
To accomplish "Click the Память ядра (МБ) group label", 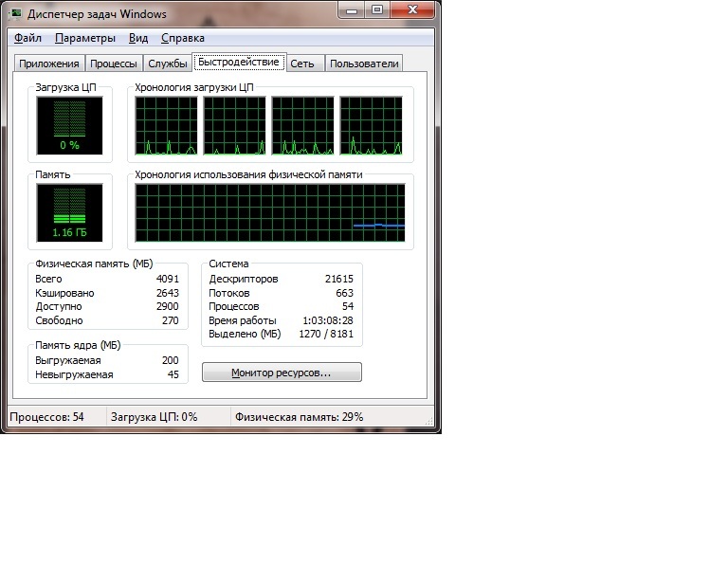I will (78, 345).
